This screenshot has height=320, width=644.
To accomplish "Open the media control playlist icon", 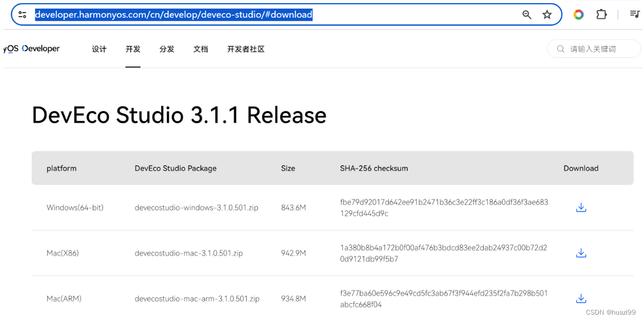I will [635, 14].
